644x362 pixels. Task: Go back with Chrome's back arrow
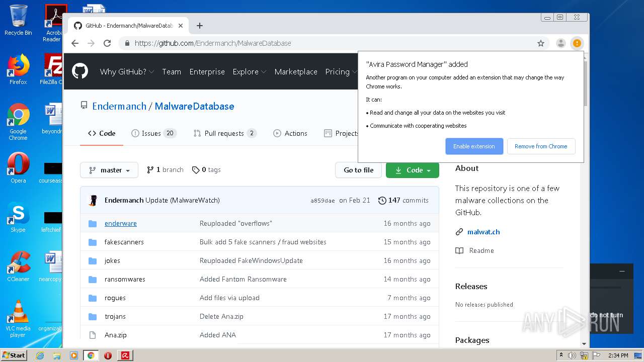click(75, 43)
